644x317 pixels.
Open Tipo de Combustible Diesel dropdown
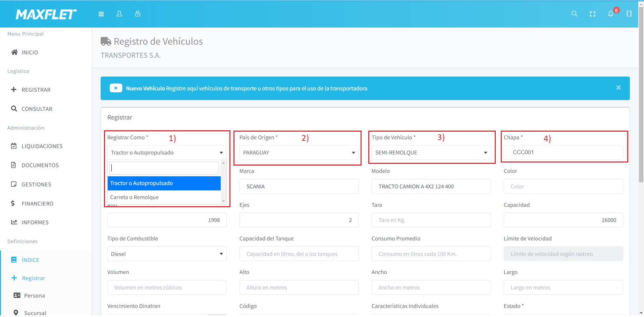pyautogui.click(x=167, y=254)
